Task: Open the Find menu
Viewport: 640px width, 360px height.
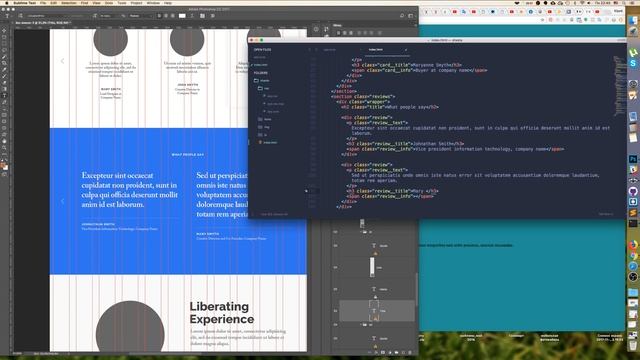Action: [x=84, y=3]
